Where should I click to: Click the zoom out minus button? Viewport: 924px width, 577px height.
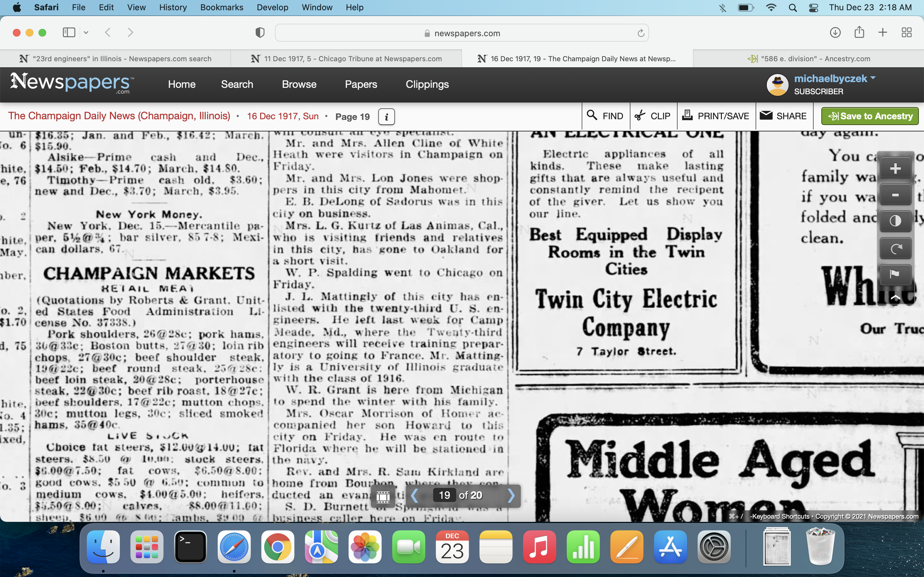coord(895,195)
